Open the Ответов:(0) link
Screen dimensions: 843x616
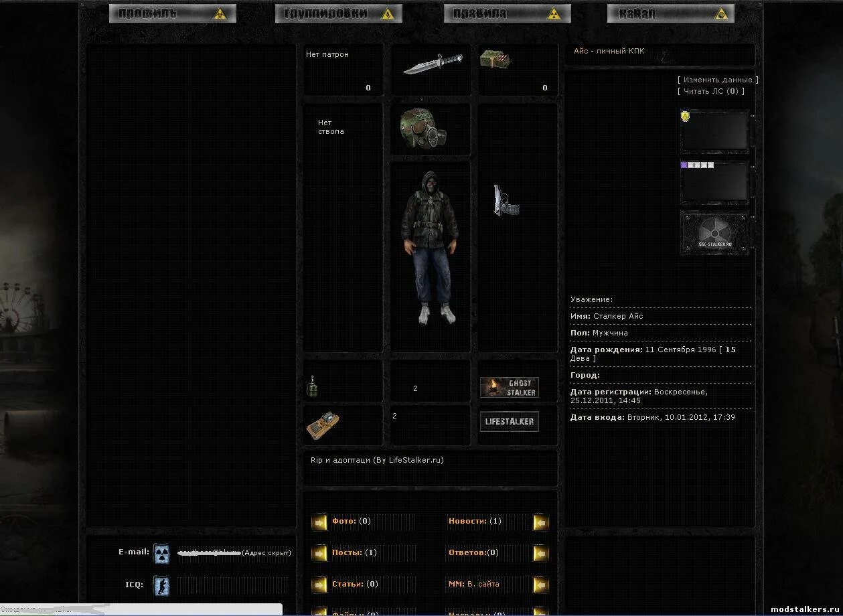point(473,552)
